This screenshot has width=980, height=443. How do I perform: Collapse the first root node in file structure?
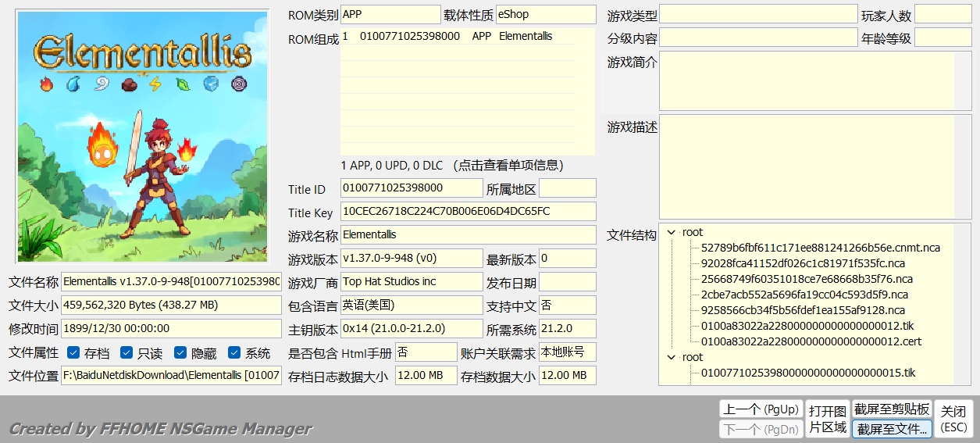[x=671, y=232]
